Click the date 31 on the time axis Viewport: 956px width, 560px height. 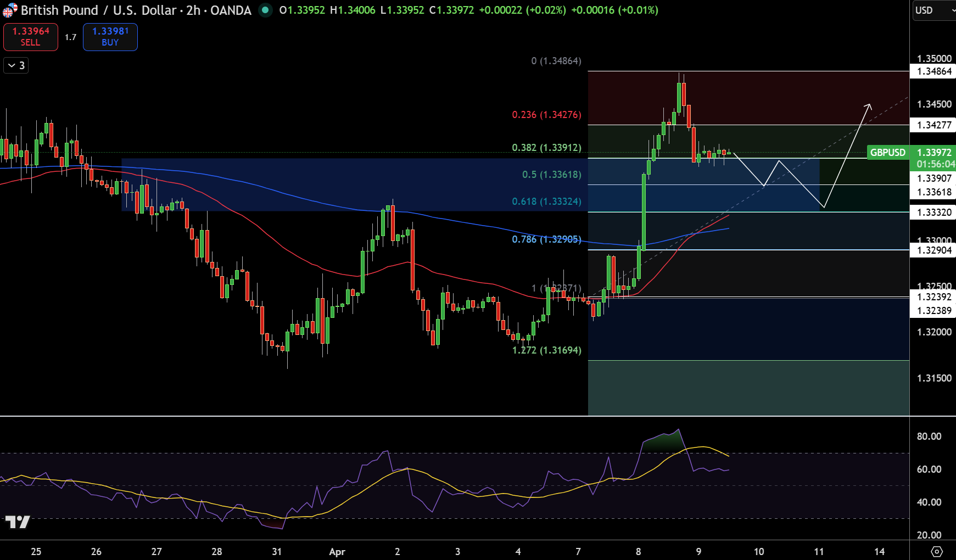point(277,552)
